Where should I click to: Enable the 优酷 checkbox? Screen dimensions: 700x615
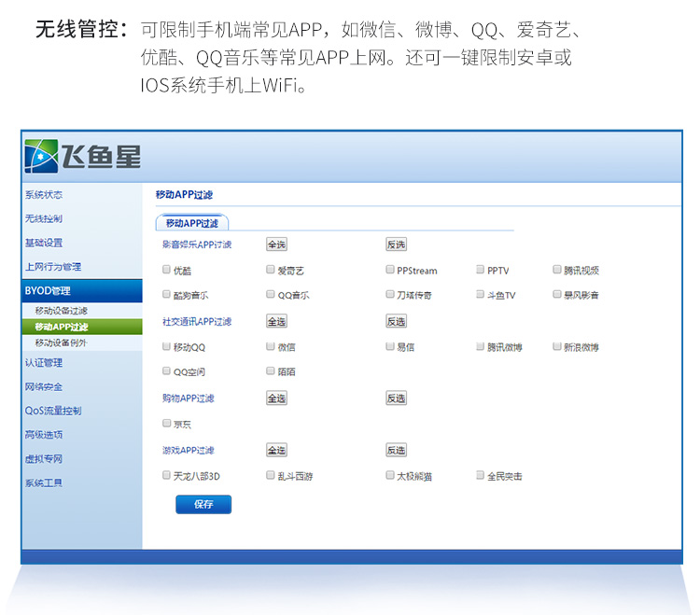coord(166,269)
